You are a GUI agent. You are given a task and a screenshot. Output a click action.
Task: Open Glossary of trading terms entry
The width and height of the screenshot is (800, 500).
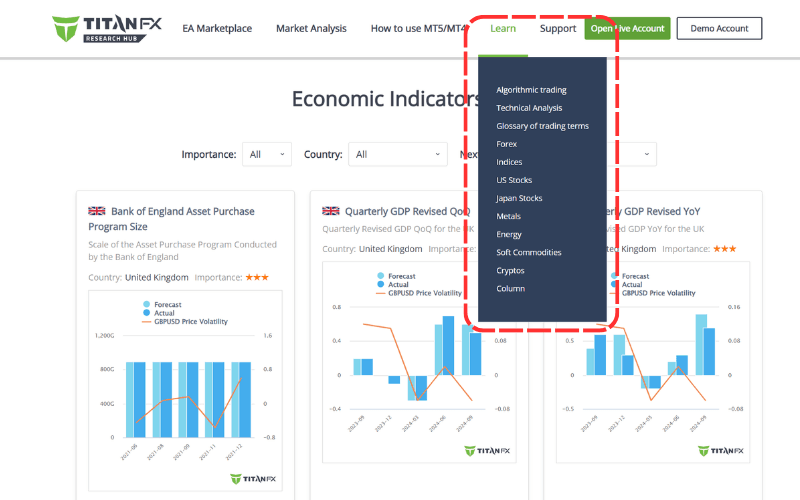coord(542,126)
